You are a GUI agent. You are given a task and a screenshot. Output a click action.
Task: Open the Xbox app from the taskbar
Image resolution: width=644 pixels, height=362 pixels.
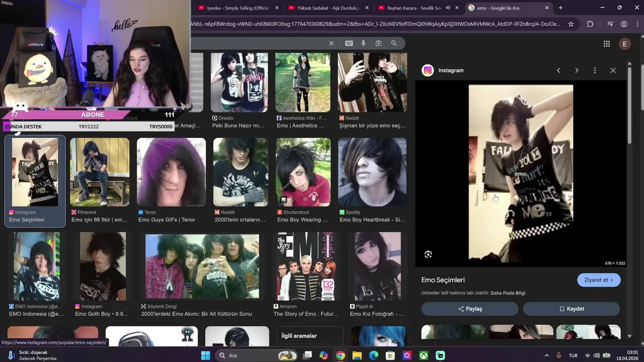[424, 355]
